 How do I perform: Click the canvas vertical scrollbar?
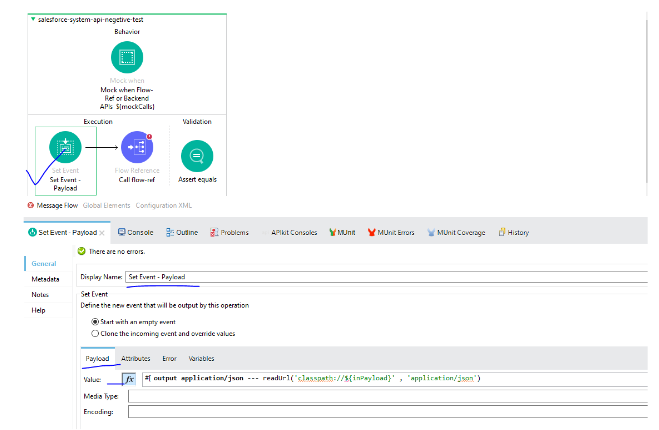point(646,101)
